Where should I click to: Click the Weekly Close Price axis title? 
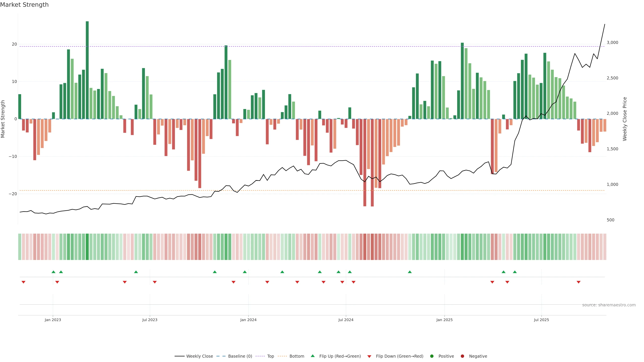point(625,119)
